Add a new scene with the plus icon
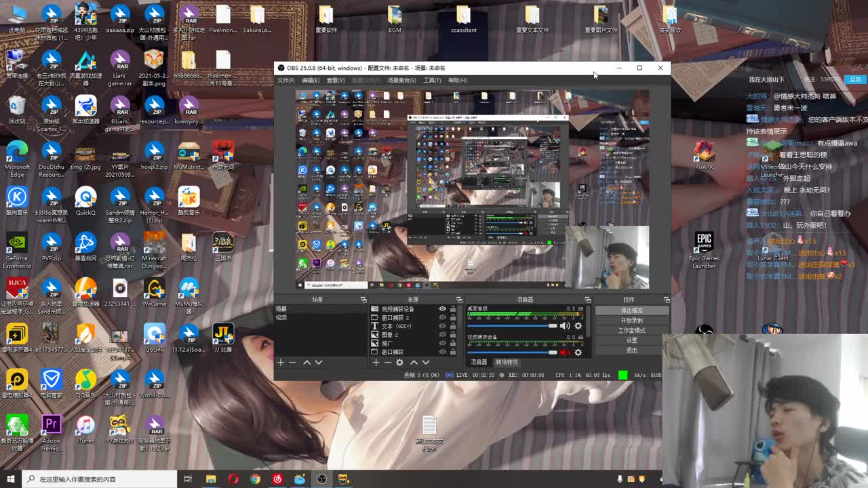Viewport: 868px width, 488px height. point(281,363)
